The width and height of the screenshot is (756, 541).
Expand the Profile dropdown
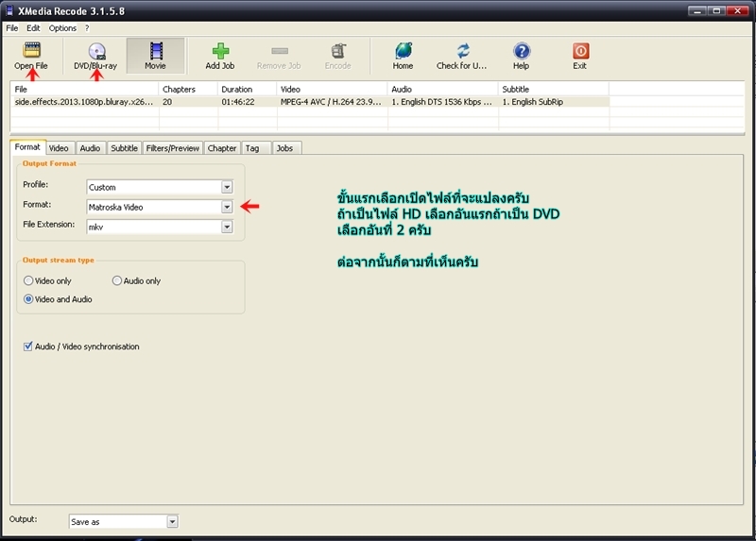click(x=227, y=187)
